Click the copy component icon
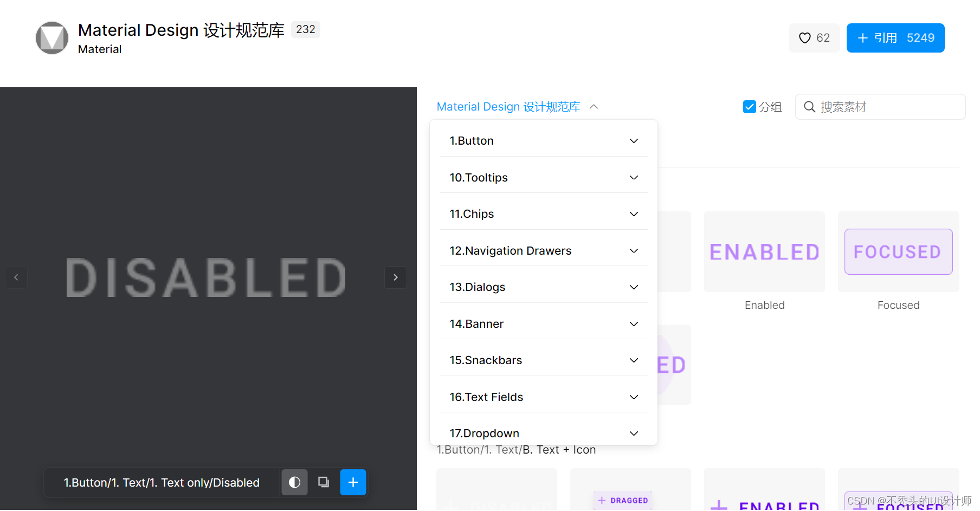The image size is (980, 511). (x=324, y=482)
